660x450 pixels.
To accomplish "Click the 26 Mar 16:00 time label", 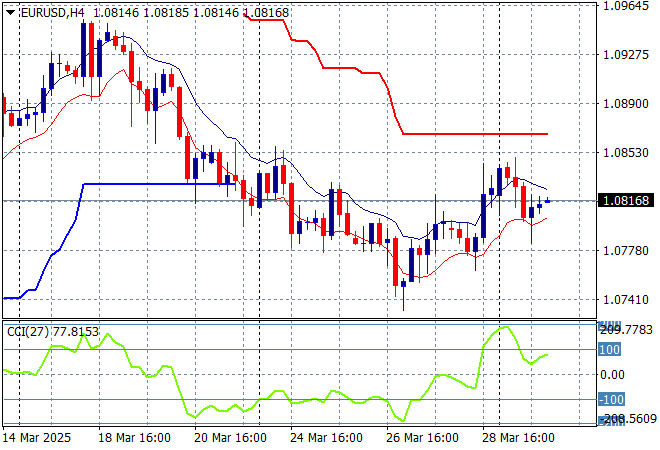I will point(422,438).
